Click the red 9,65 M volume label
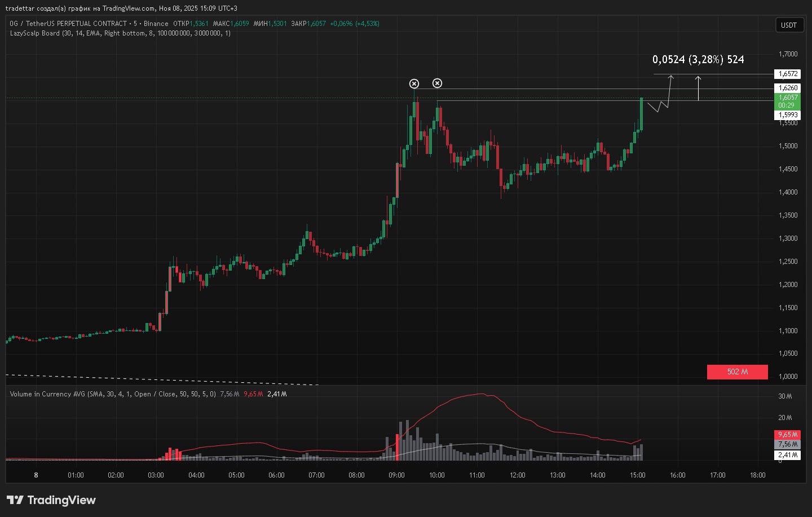This screenshot has height=517, width=812. tap(787, 435)
